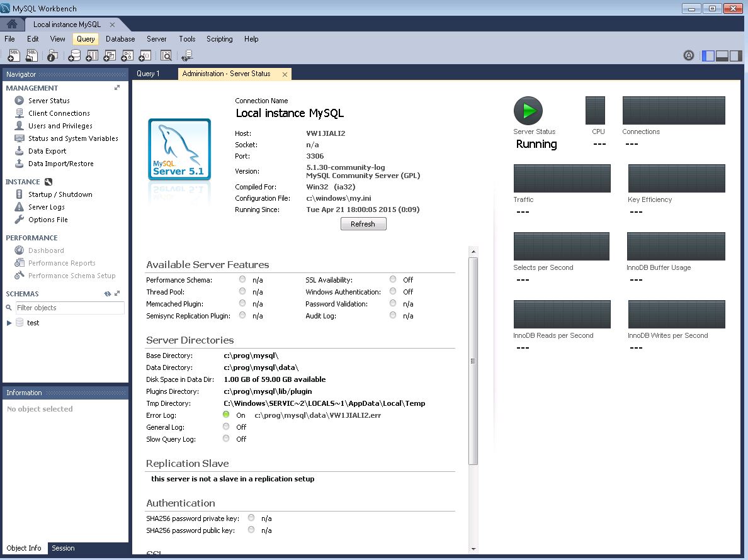The image size is (748, 560).
Task: Refresh the schemas list
Action: coord(107,294)
